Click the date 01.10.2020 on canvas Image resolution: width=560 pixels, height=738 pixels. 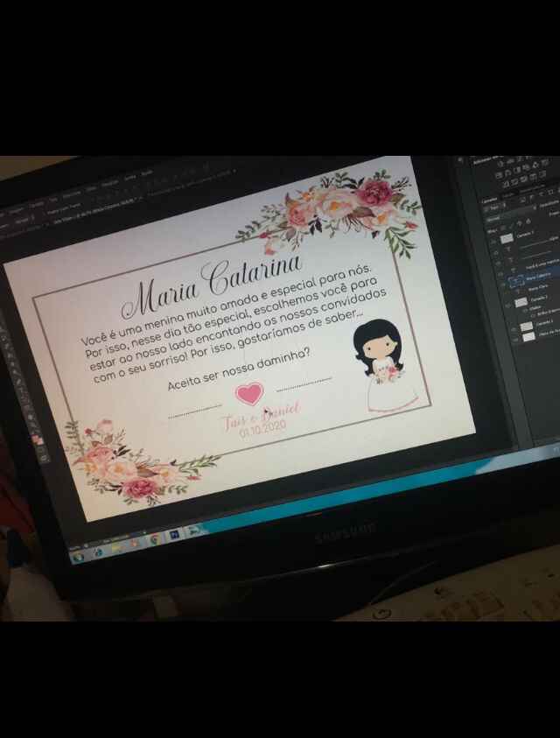[262, 428]
